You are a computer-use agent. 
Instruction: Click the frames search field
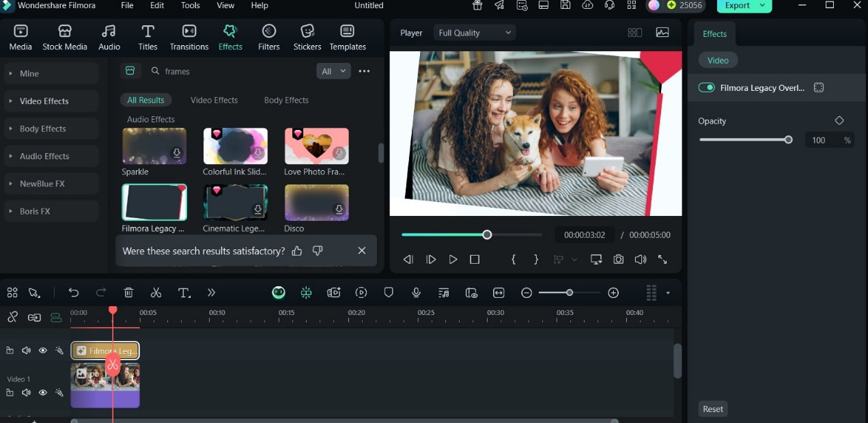pyautogui.click(x=229, y=71)
